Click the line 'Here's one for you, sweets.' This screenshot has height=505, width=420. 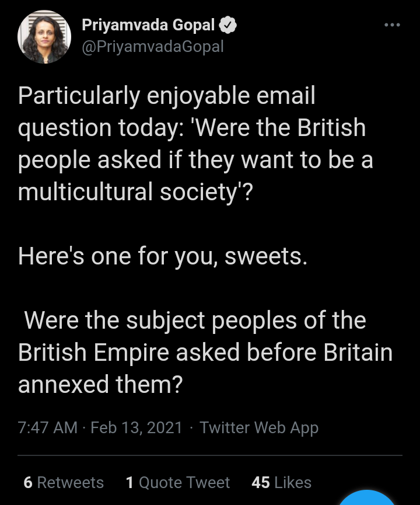[x=163, y=257]
